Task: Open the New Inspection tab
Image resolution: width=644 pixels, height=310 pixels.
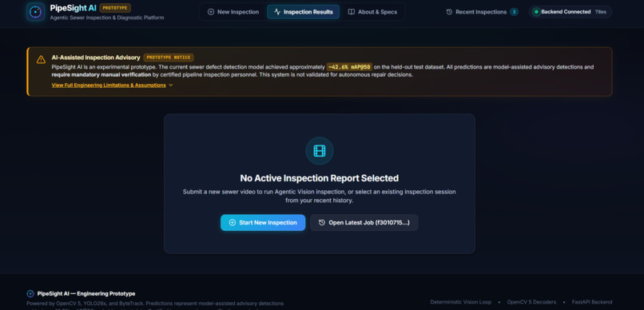Action: tap(233, 12)
